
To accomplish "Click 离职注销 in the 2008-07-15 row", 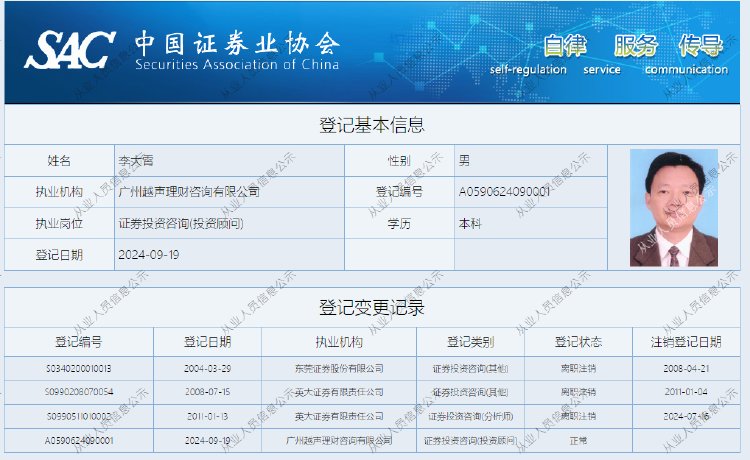I will (x=578, y=392).
